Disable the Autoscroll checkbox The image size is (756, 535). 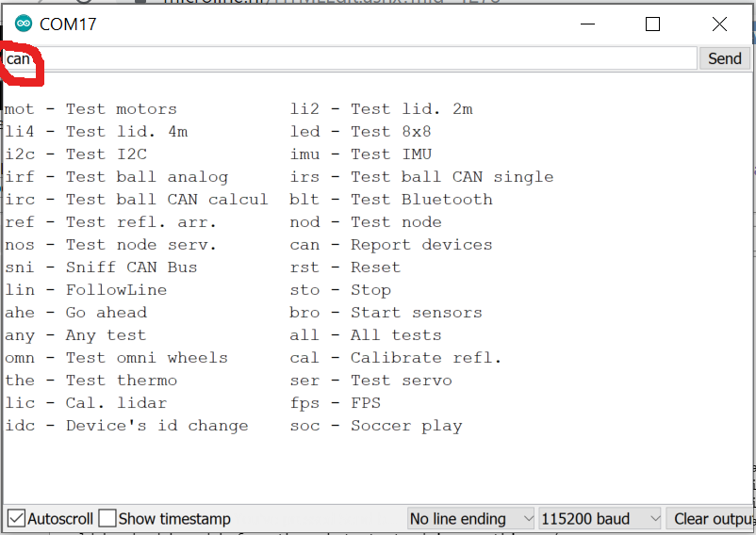pos(16,519)
